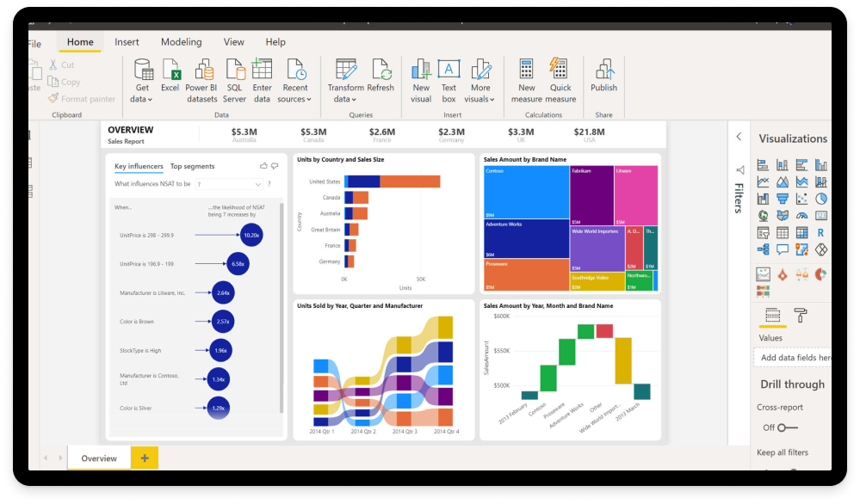Select the 10.20x influencer bubble
This screenshot has height=504, width=860.
[x=251, y=235]
